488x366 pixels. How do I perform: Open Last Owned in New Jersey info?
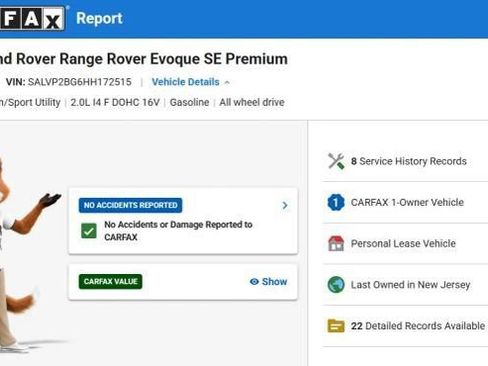[x=410, y=285]
